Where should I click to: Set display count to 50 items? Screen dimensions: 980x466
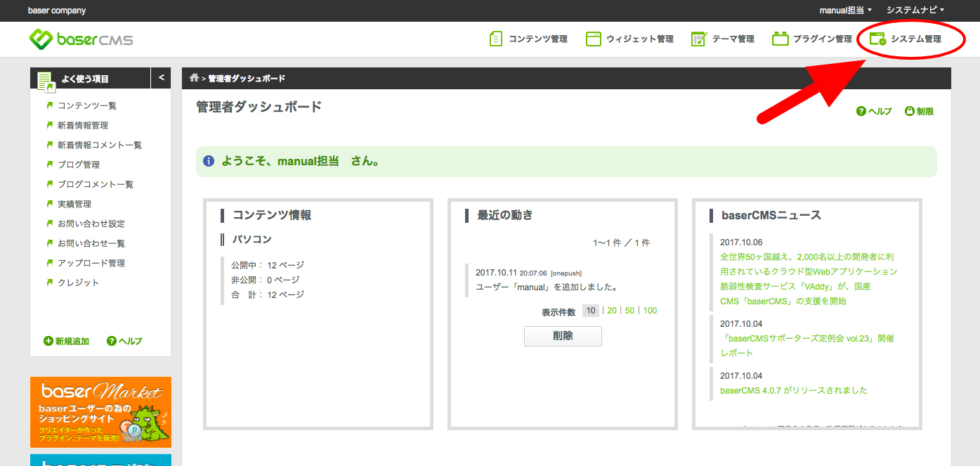629,311
